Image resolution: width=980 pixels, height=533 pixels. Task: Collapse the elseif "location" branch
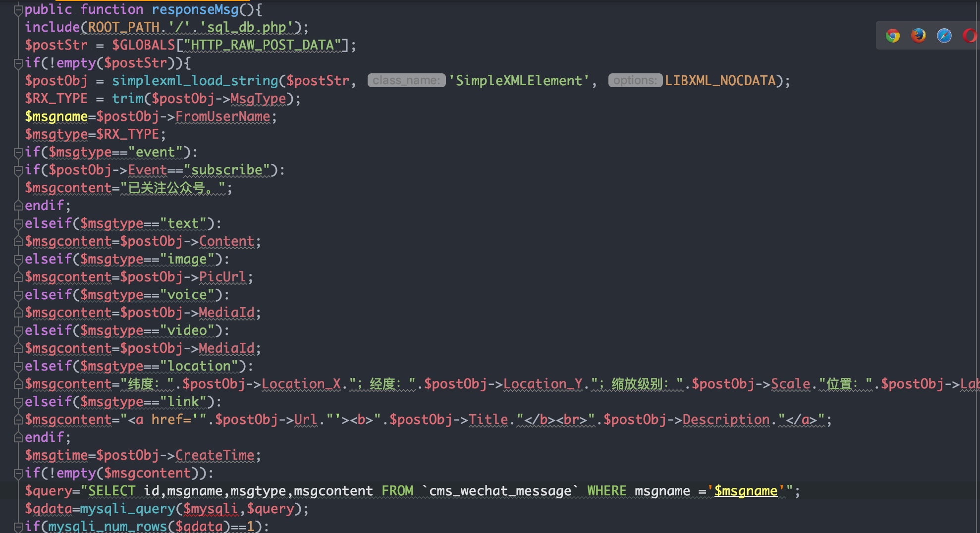pyautogui.click(x=18, y=366)
